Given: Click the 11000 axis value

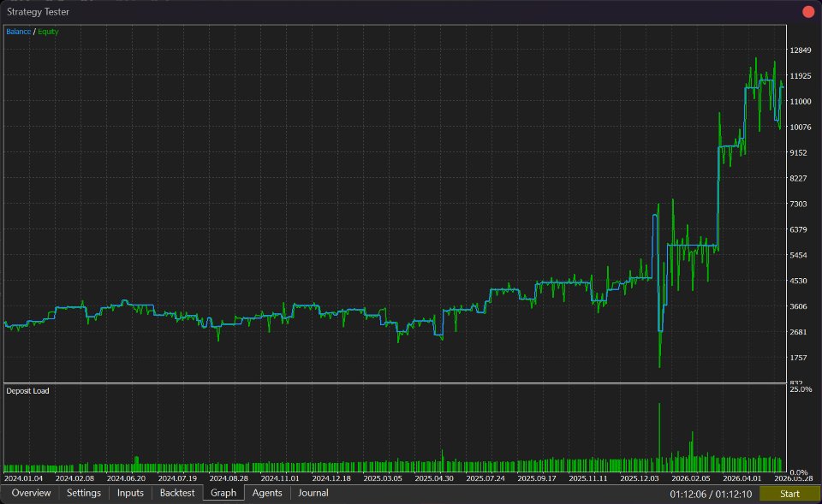Looking at the screenshot, I should pyautogui.click(x=800, y=102).
